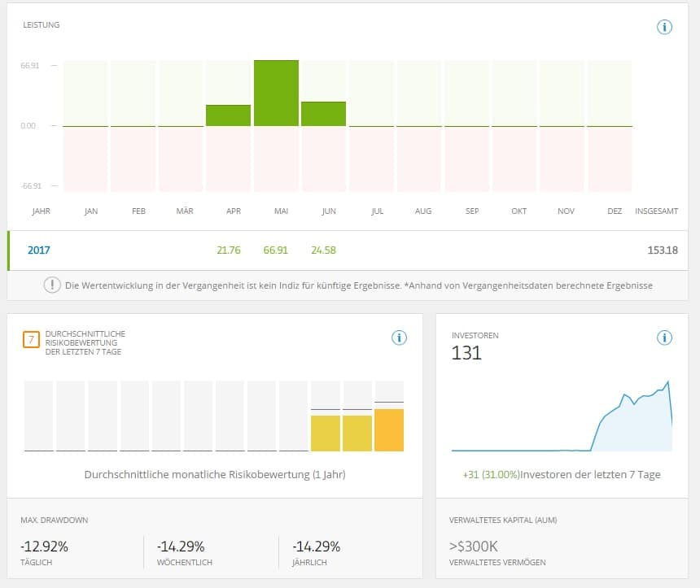Click the +31 (31.00%) investors change text
700x588 pixels.
click(491, 474)
